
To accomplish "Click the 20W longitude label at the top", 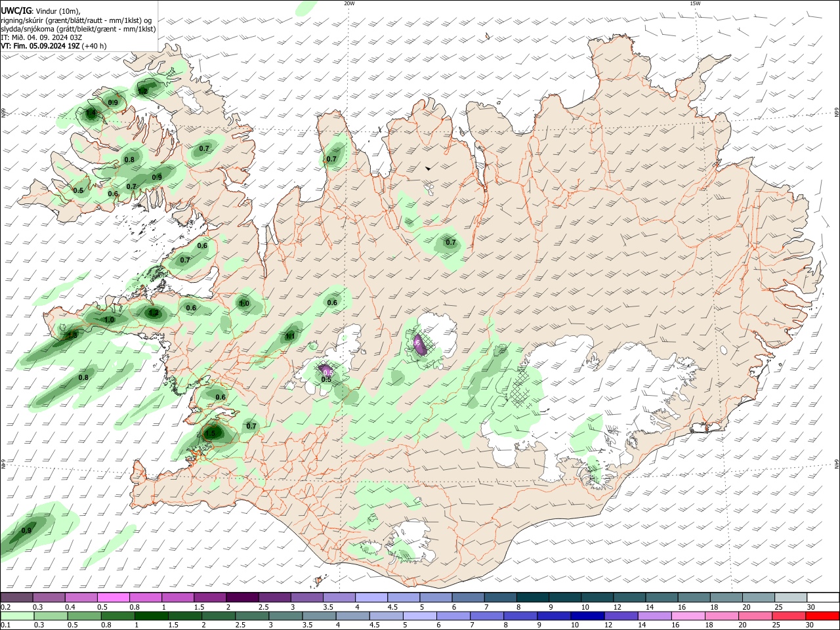I will pyautogui.click(x=349, y=3).
